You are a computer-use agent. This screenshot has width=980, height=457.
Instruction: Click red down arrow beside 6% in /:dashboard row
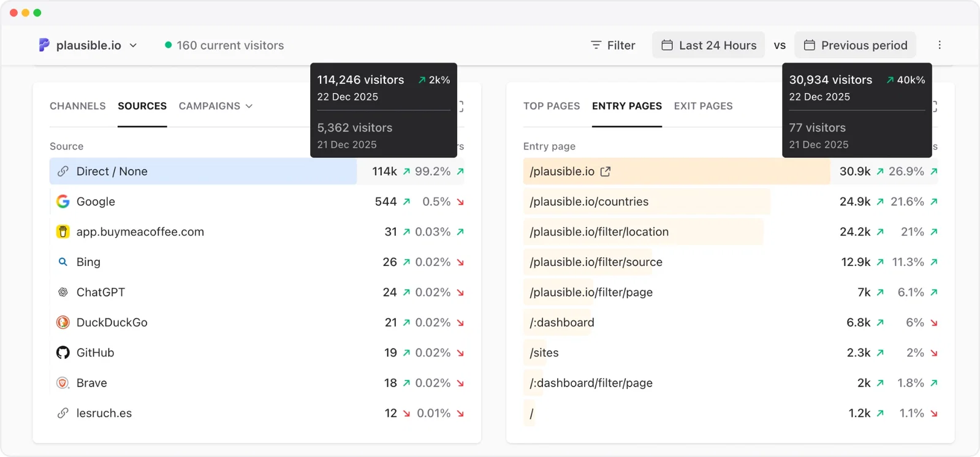point(934,322)
